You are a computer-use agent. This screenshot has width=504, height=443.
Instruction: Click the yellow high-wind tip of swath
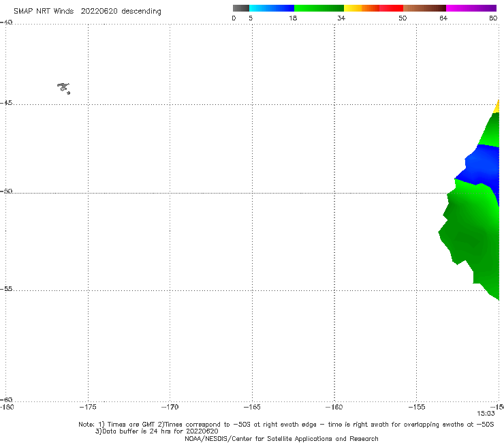pyautogui.click(x=497, y=107)
